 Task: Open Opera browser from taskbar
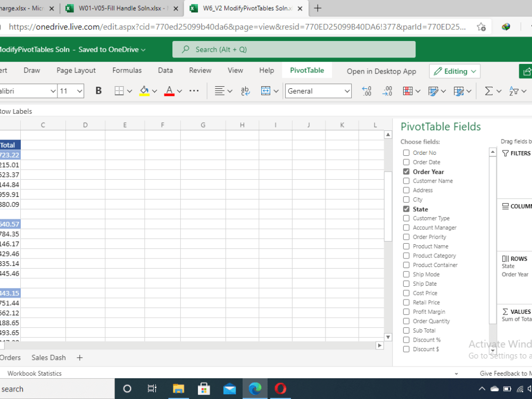(x=280, y=388)
